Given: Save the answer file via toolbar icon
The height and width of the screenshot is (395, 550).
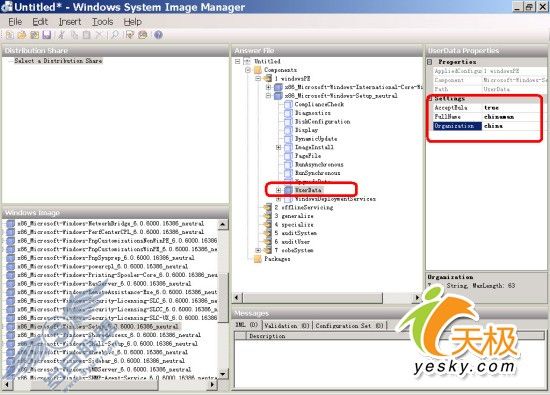Looking at the screenshot, I should pyautogui.click(x=47, y=35).
